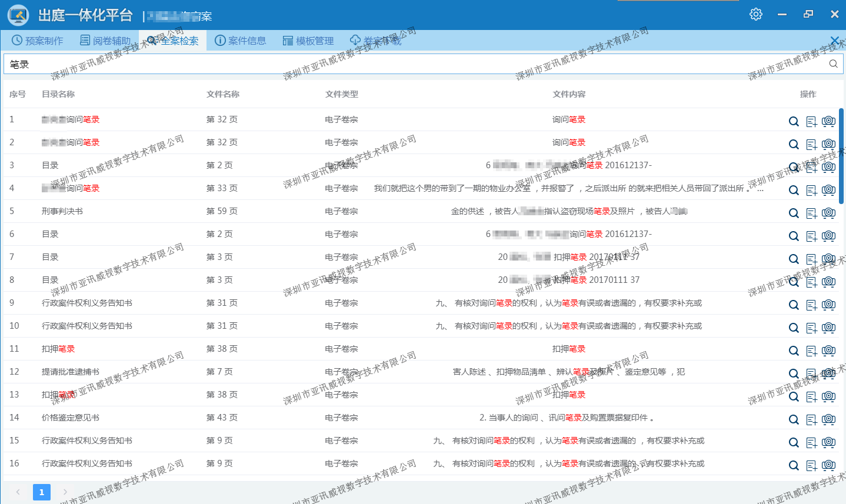The width and height of the screenshot is (846, 504).
Task: Select 提请批准逮捕书 directory name
Action: [71, 372]
